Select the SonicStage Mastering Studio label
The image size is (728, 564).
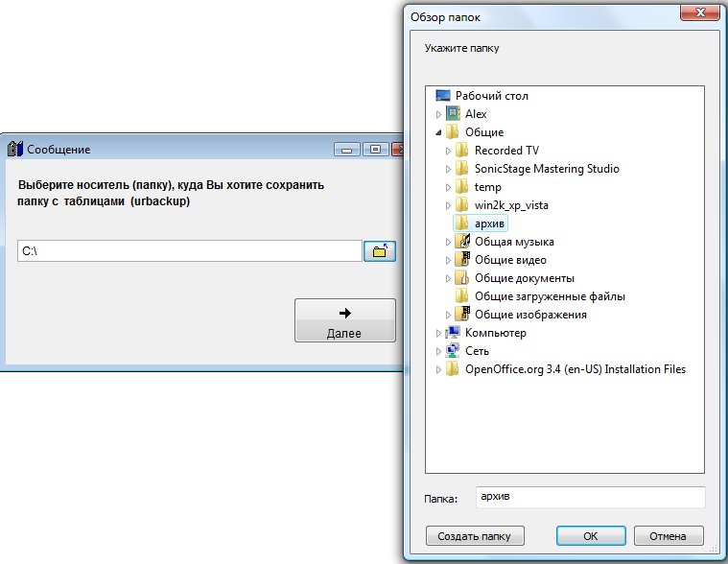547,168
